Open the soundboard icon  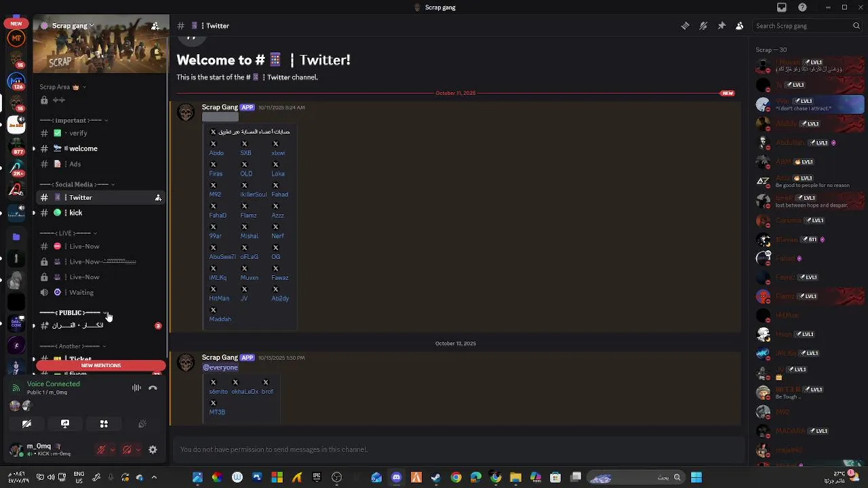(142, 424)
